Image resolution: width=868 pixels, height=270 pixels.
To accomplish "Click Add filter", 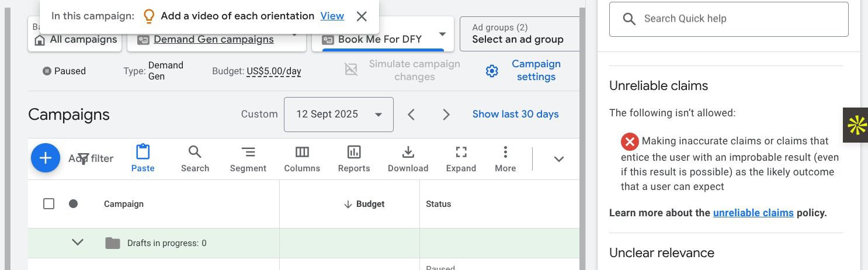I will (x=91, y=158).
